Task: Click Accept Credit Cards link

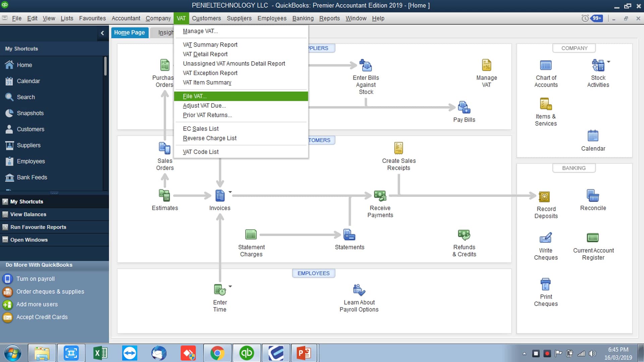Action: pos(42,317)
